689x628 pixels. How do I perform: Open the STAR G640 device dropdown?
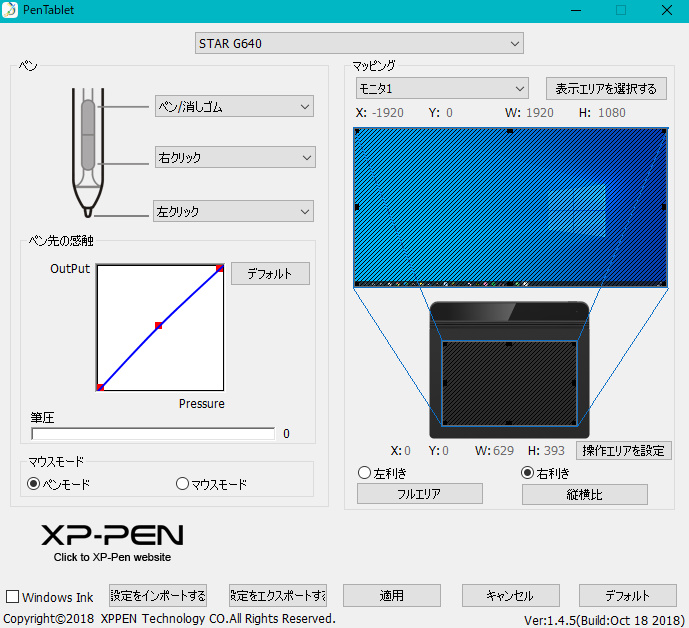[x=359, y=43]
